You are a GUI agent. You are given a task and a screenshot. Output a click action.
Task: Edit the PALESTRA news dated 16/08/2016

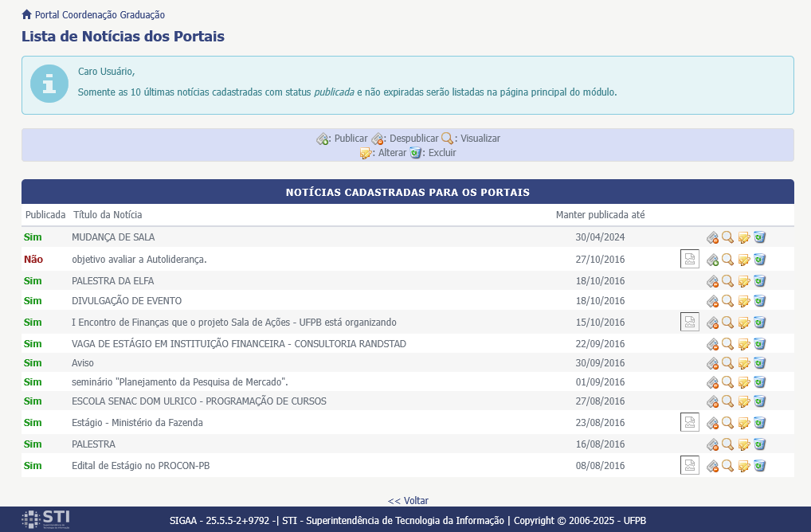coord(744,444)
